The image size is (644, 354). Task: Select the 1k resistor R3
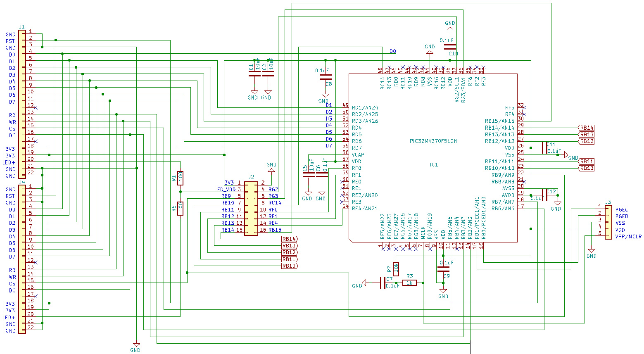pos(409,283)
